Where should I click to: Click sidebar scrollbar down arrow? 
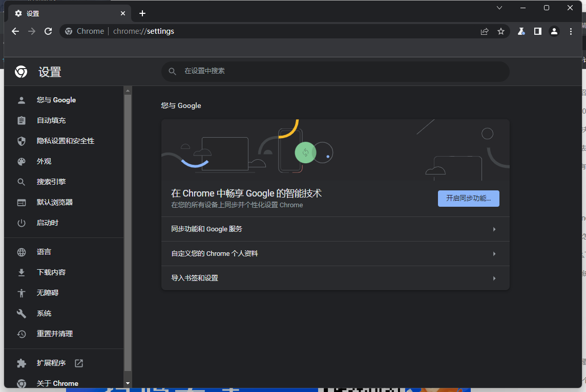coord(128,383)
